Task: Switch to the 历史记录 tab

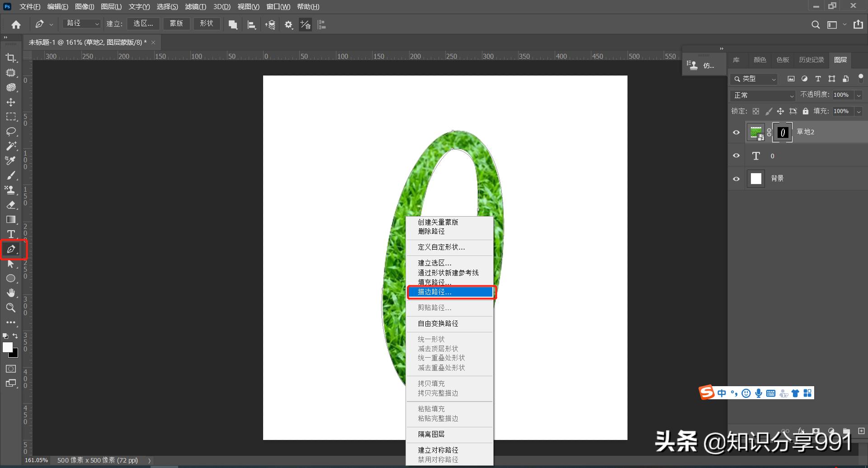Action: point(811,60)
